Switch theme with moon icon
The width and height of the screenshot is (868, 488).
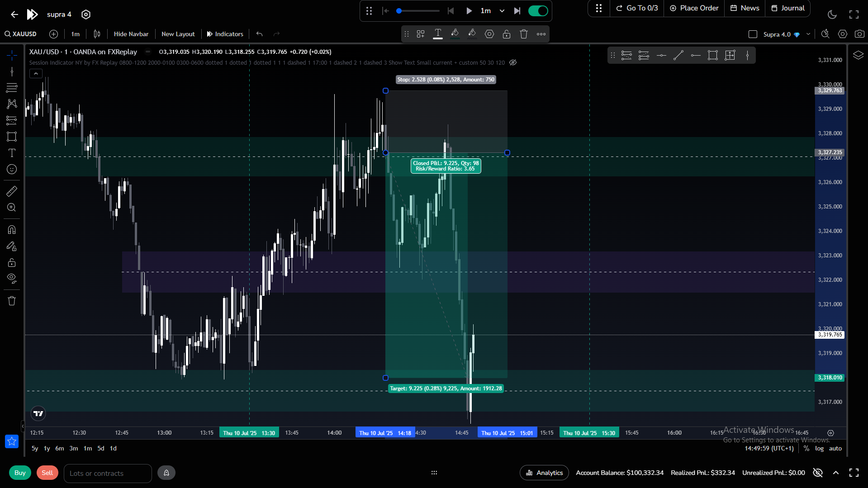tap(832, 14)
